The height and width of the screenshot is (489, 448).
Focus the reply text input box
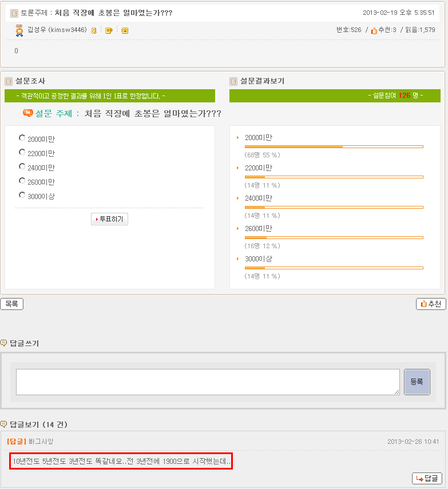(208, 382)
